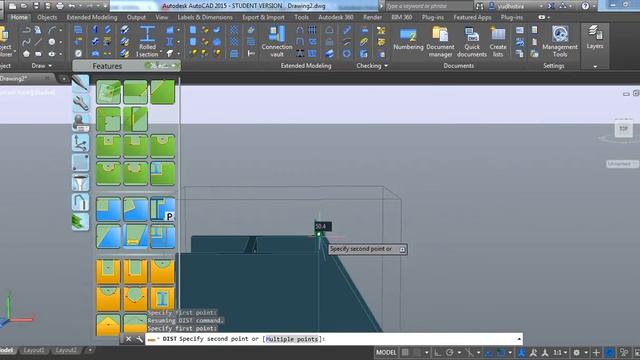Screen dimensions: 640x360
Task: Open the Export & Import tab
Action: tap(263, 17)
